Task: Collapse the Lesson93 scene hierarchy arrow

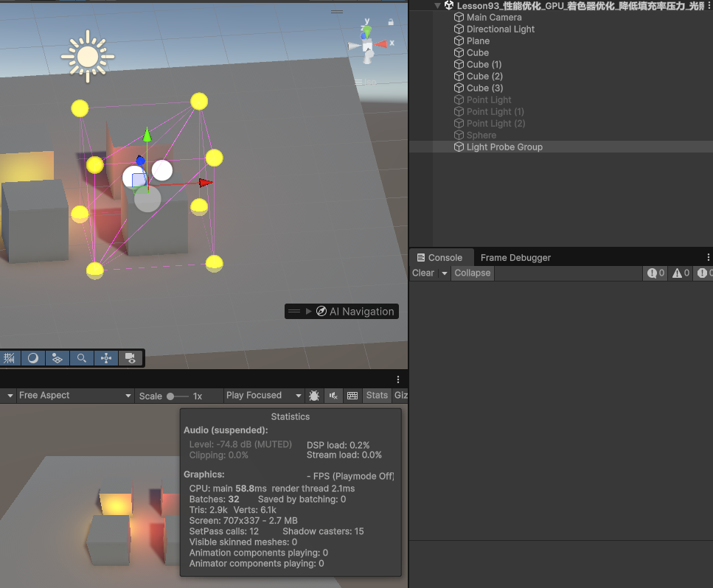Action: click(x=438, y=5)
